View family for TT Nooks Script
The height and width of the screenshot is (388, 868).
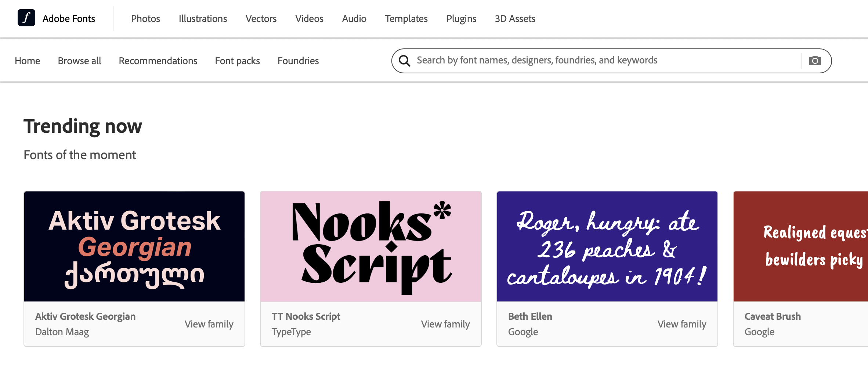pos(445,324)
